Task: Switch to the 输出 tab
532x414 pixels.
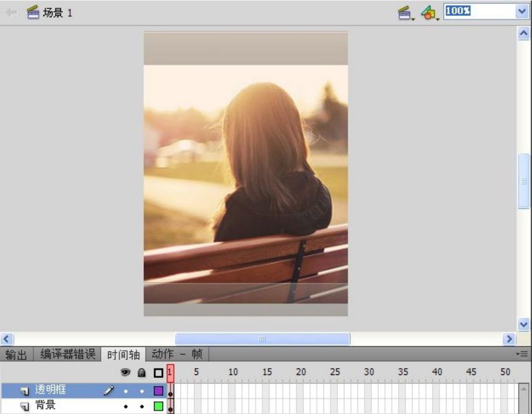Action: 16,355
